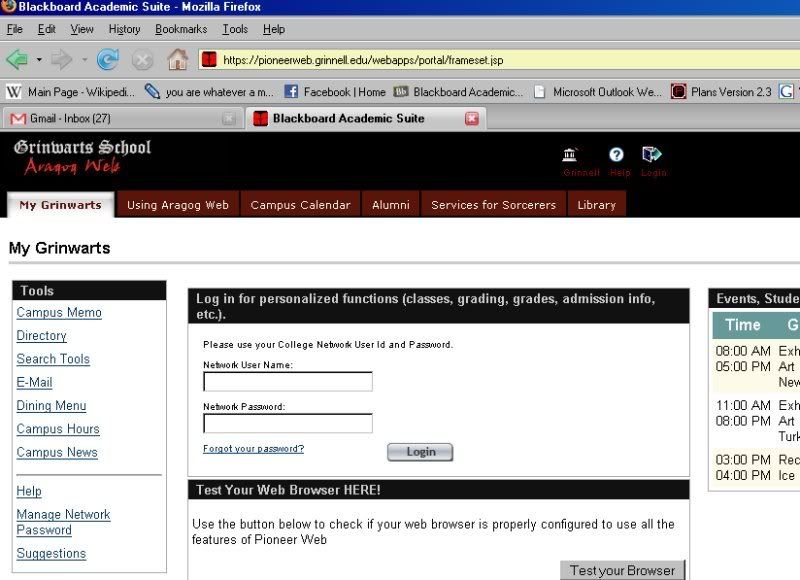This screenshot has width=800, height=580.
Task: Click the grayed Forward arrow button
Action: [x=62, y=60]
